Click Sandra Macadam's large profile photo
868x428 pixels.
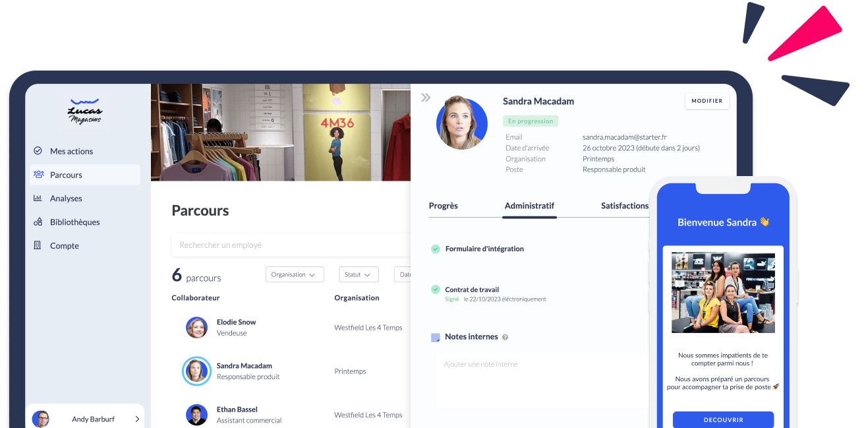pyautogui.click(x=462, y=123)
